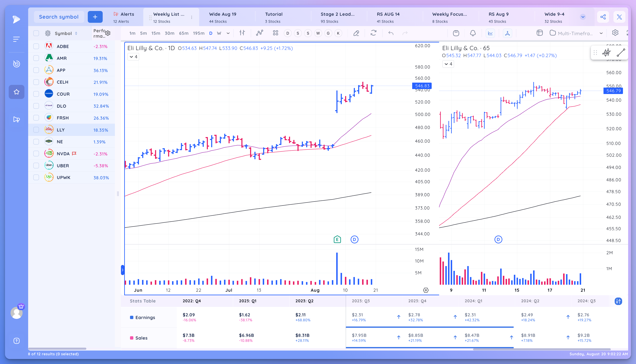
Task: Select the trend line tool in floating toolbar
Action: (621, 53)
